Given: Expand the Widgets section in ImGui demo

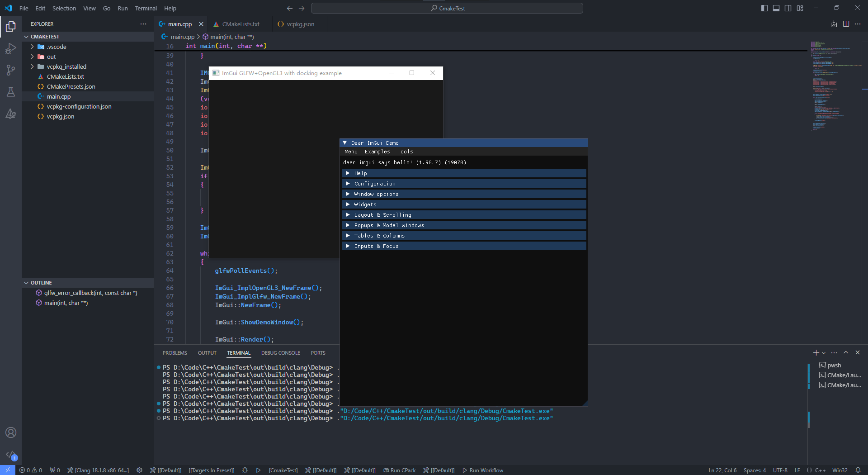Looking at the screenshot, I should (365, 204).
